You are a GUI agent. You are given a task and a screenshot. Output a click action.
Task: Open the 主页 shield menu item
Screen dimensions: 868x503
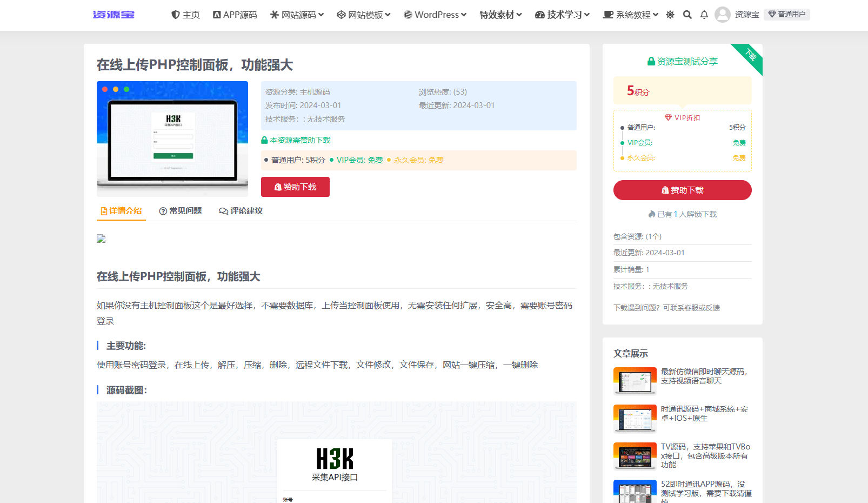point(185,15)
